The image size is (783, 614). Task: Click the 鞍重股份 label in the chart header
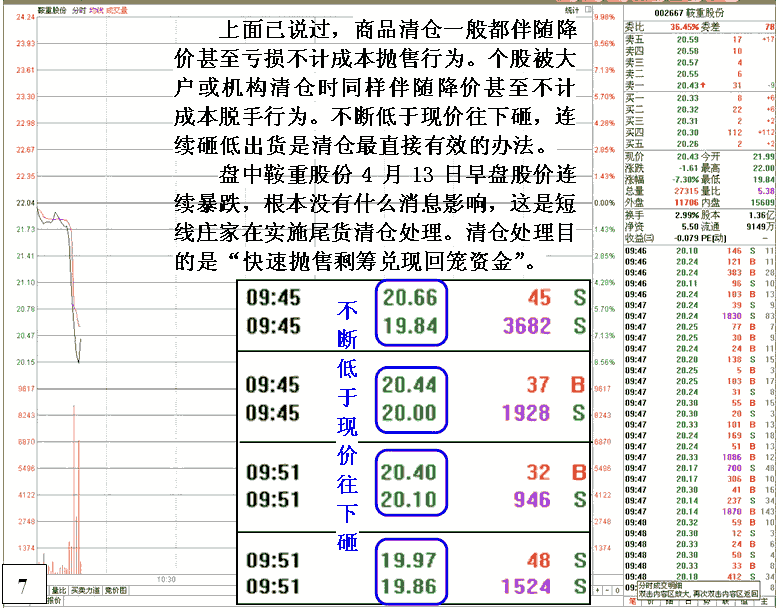(52, 10)
